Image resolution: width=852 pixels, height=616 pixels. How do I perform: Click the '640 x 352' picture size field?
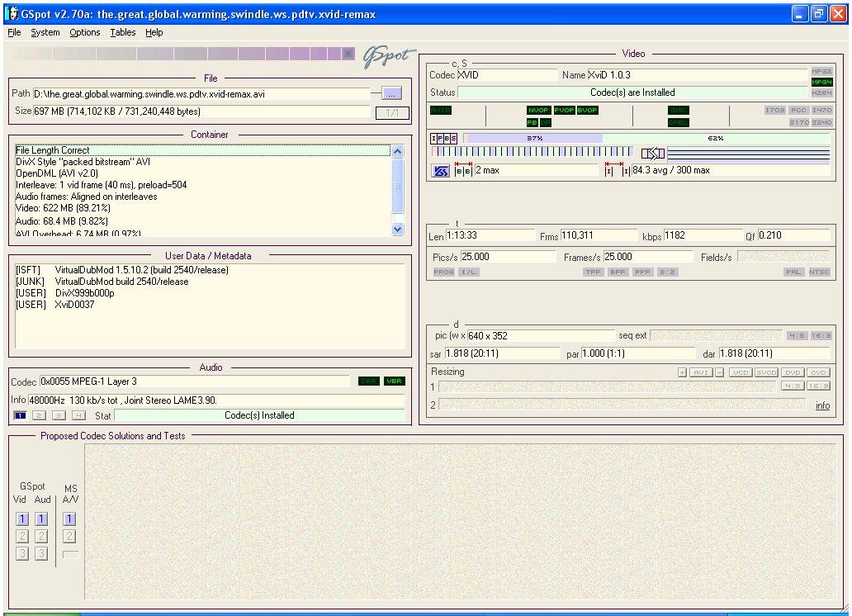coord(542,335)
